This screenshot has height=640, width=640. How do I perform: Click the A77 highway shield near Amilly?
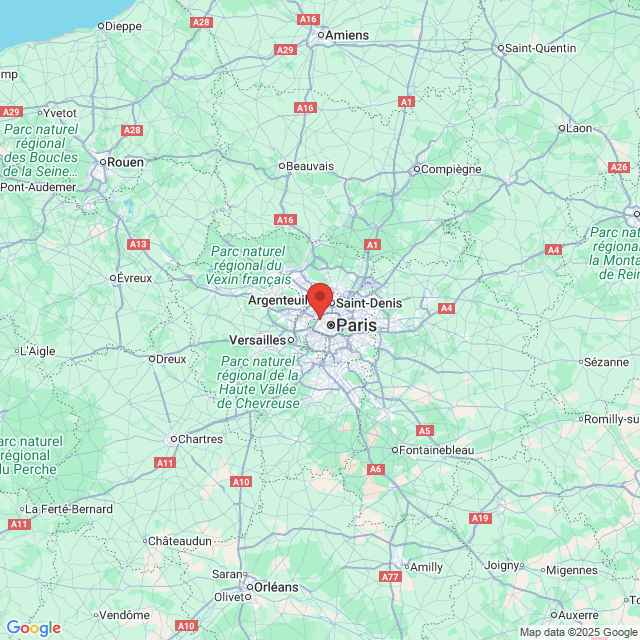pyautogui.click(x=391, y=576)
